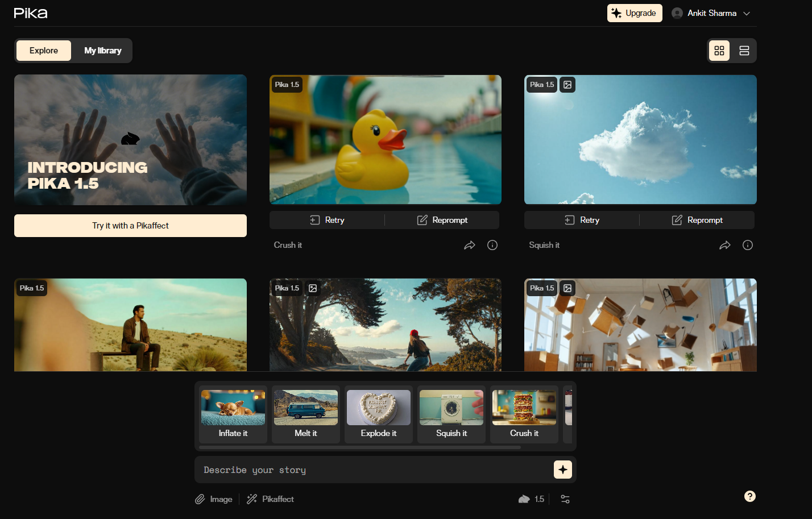This screenshot has height=519, width=812.
Task: Switch to list view layout
Action: pos(744,51)
